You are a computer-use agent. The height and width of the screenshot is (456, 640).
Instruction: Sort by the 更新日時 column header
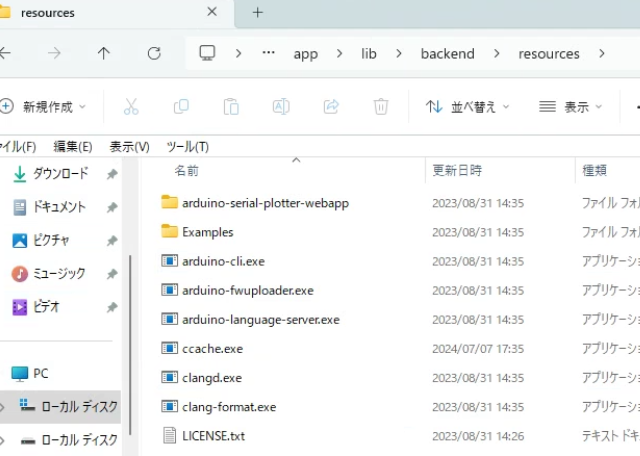pyautogui.click(x=457, y=171)
